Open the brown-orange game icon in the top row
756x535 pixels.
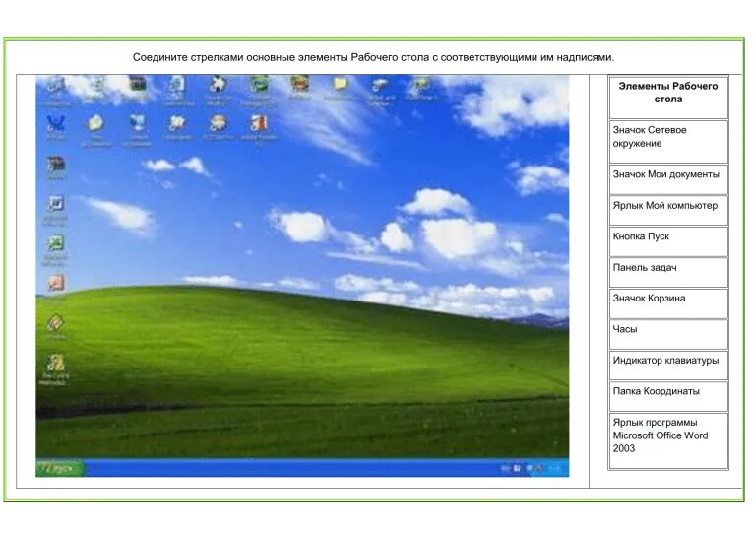[299, 85]
